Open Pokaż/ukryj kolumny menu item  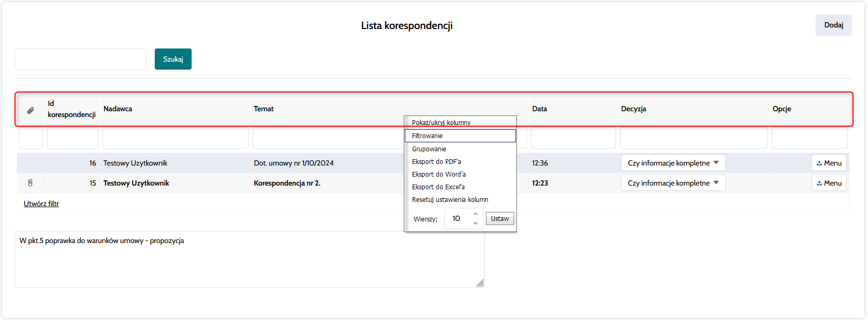point(441,122)
